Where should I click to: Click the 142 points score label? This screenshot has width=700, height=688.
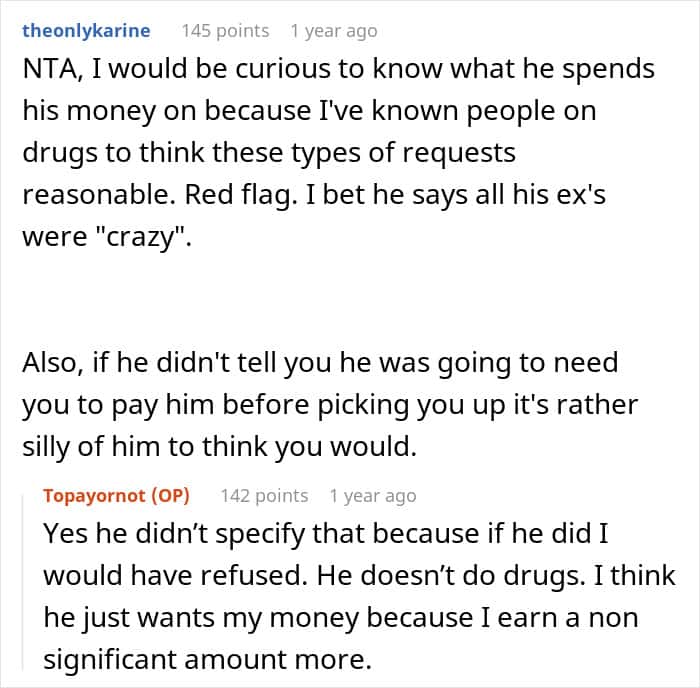264,496
